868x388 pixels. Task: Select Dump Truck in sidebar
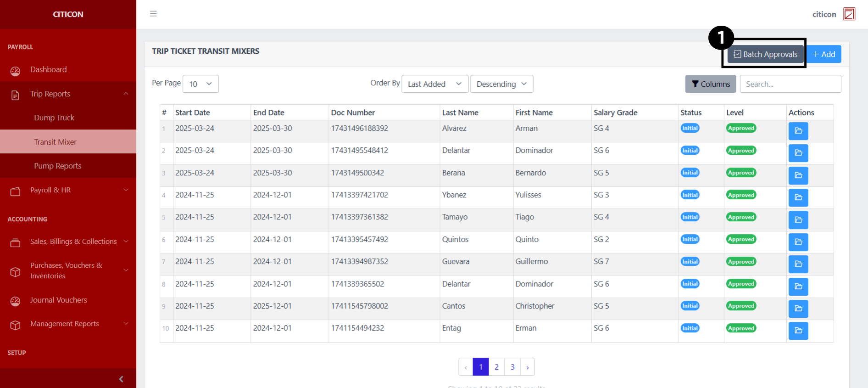point(54,118)
